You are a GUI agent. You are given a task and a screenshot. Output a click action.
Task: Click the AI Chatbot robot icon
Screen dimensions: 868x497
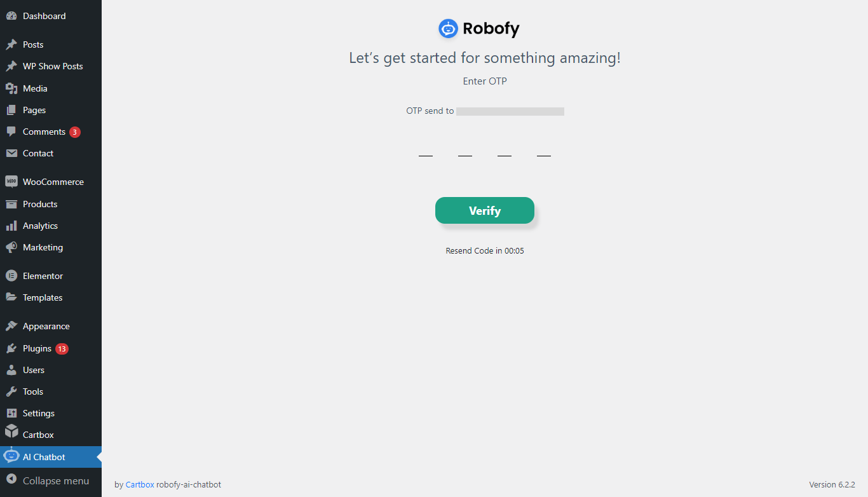tap(11, 455)
